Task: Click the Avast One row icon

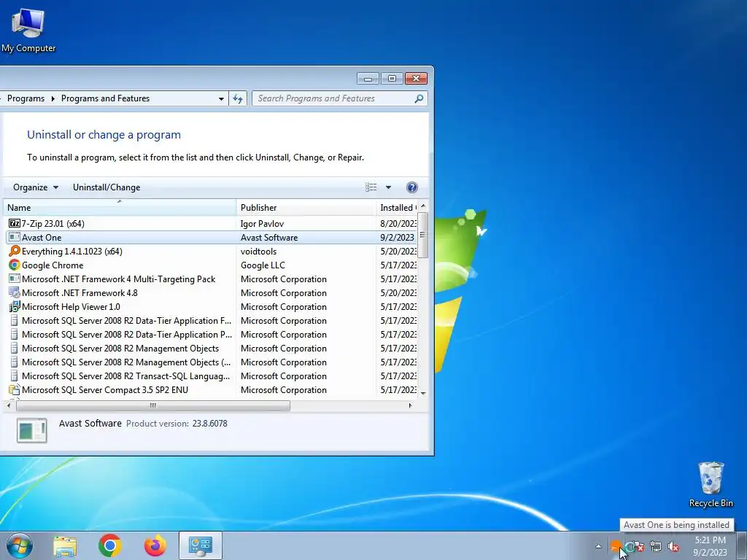Action: (x=15, y=237)
